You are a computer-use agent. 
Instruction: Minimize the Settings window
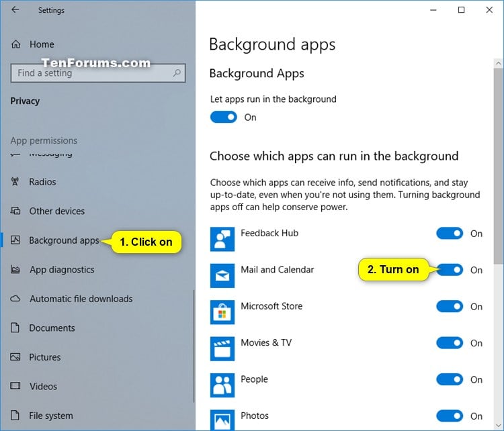[433, 10]
